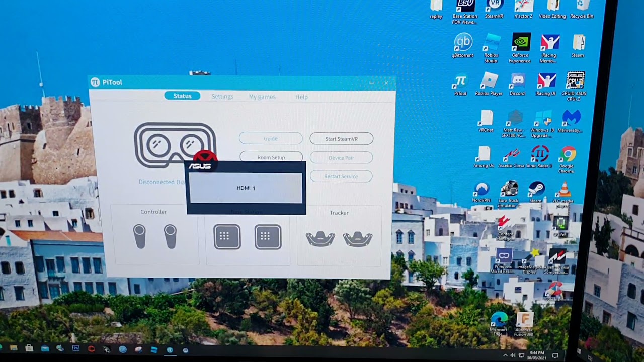Select the VRChat desktop shortcut
Viewport: 644px width, 362px height.
tap(486, 121)
